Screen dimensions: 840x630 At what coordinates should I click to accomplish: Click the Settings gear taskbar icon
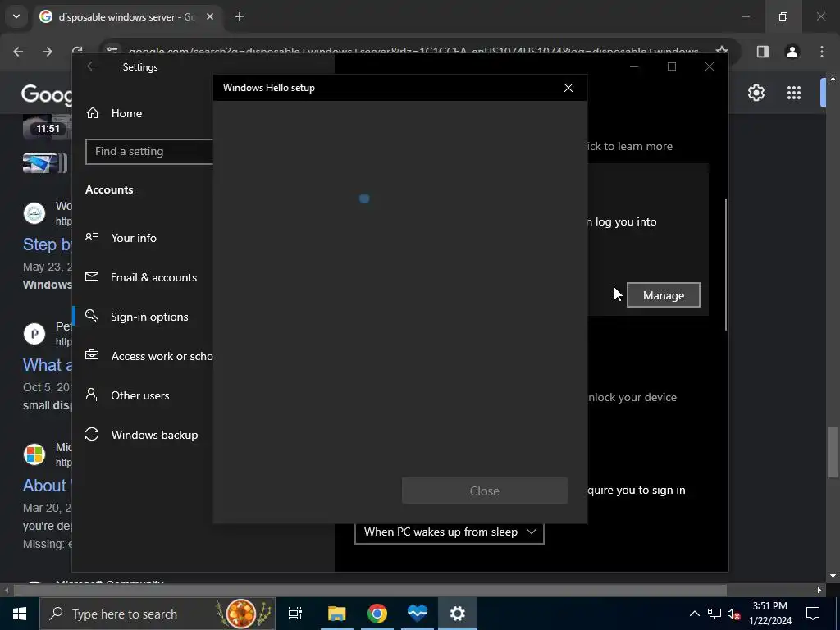(x=458, y=614)
